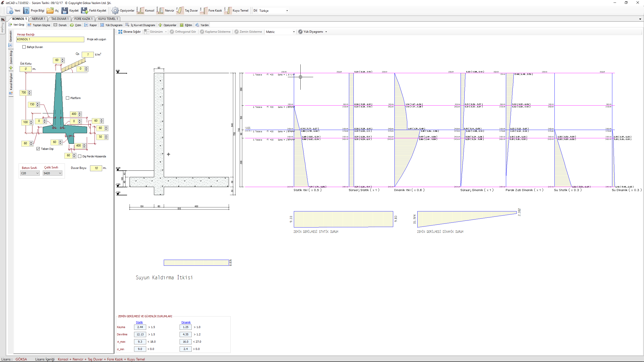Switch to the NERVUR 1 tab

point(38,19)
